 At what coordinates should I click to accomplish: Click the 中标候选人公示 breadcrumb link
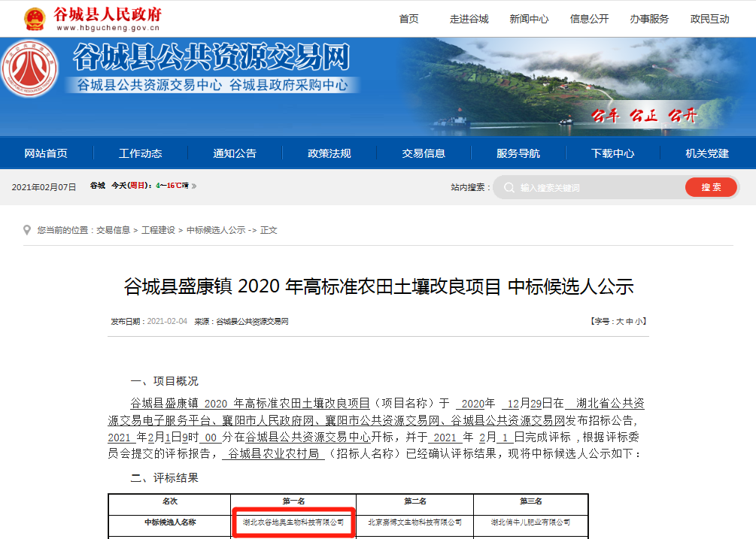[216, 230]
